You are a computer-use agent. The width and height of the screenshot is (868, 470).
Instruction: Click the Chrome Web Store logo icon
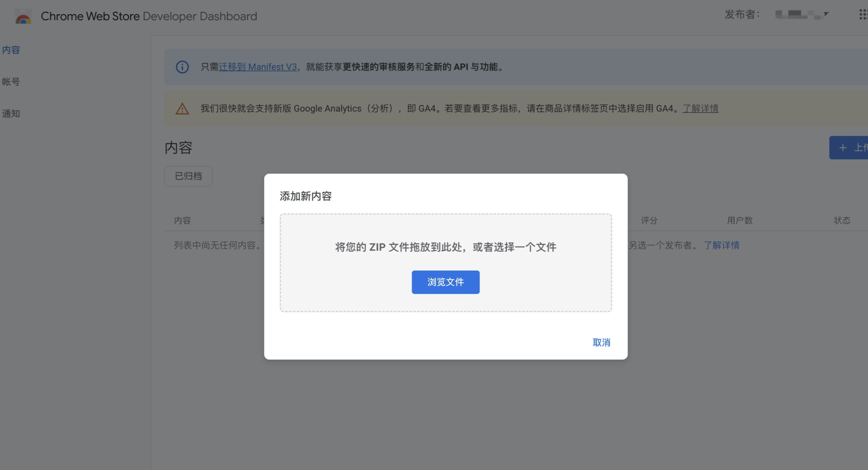pos(23,16)
